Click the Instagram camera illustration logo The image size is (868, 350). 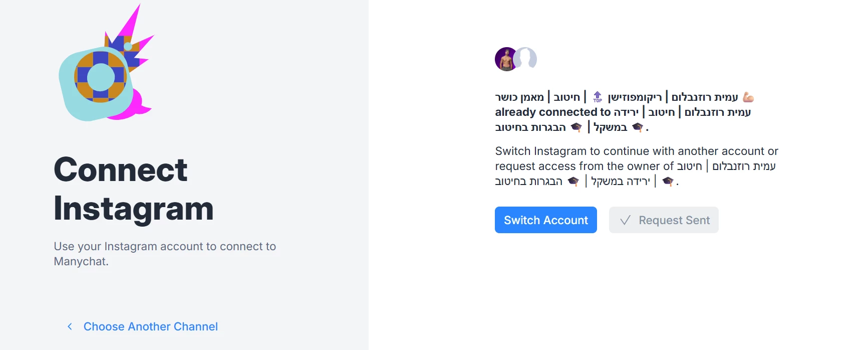pyautogui.click(x=96, y=85)
